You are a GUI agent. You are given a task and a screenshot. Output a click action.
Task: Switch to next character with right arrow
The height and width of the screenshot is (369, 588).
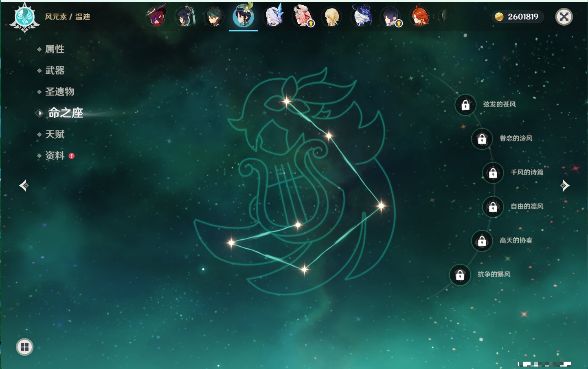(x=565, y=186)
